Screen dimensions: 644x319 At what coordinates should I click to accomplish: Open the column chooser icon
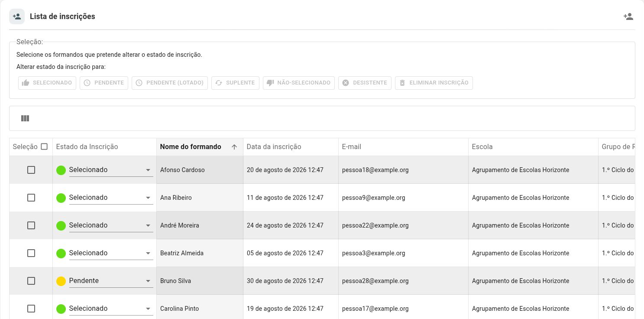25,118
